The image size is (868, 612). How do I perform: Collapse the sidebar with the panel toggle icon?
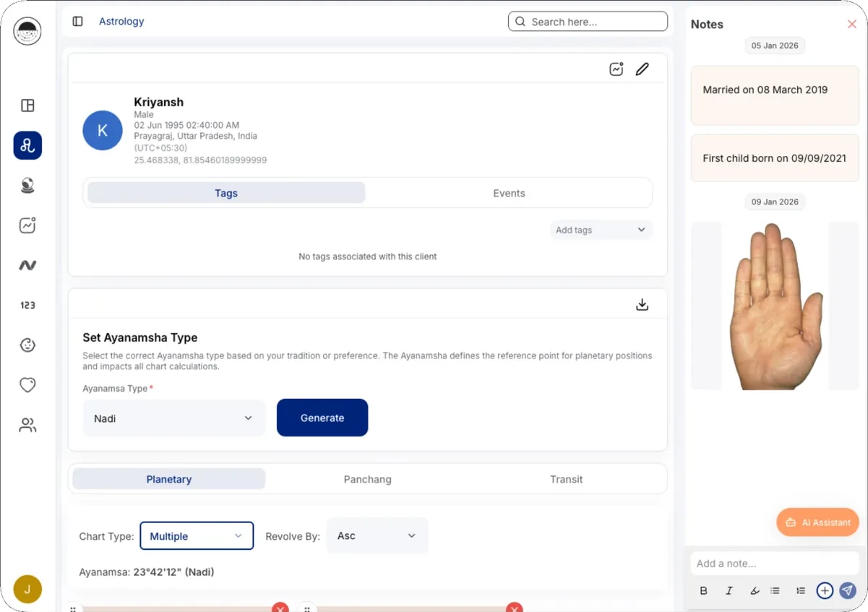pyautogui.click(x=78, y=22)
